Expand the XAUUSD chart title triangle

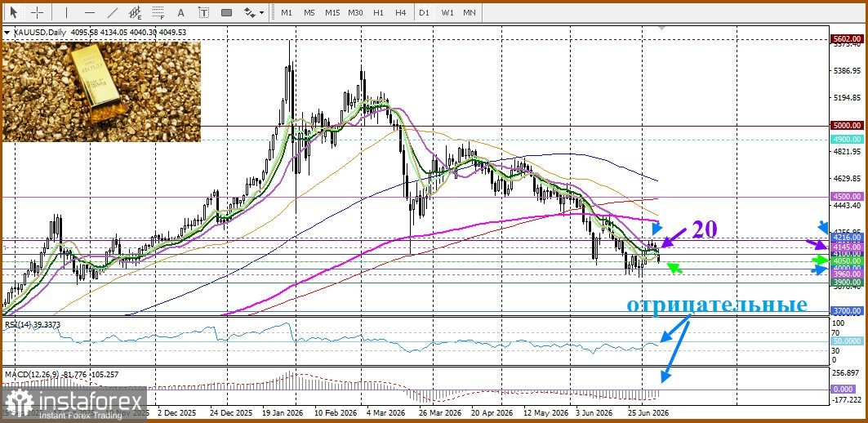[7, 33]
